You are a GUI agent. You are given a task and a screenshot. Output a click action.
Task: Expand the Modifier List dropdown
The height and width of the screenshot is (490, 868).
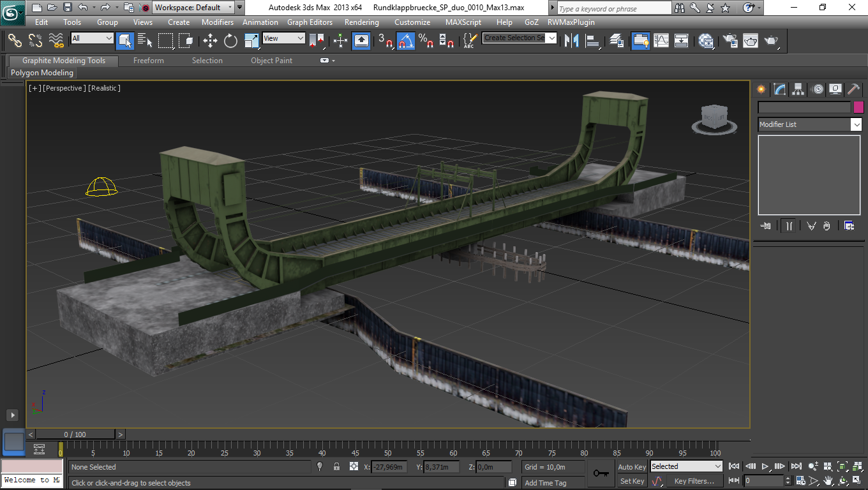click(856, 125)
